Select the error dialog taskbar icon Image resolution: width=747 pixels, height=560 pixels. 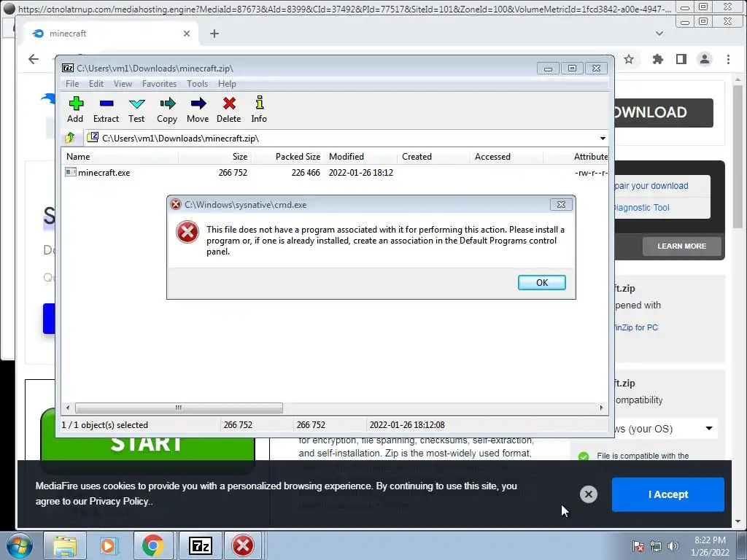point(243,545)
